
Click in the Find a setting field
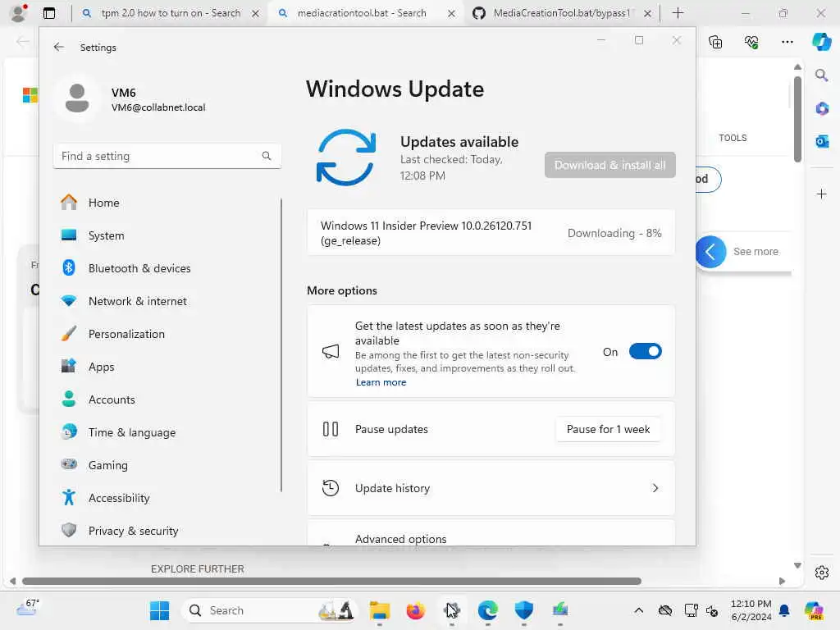pos(167,156)
